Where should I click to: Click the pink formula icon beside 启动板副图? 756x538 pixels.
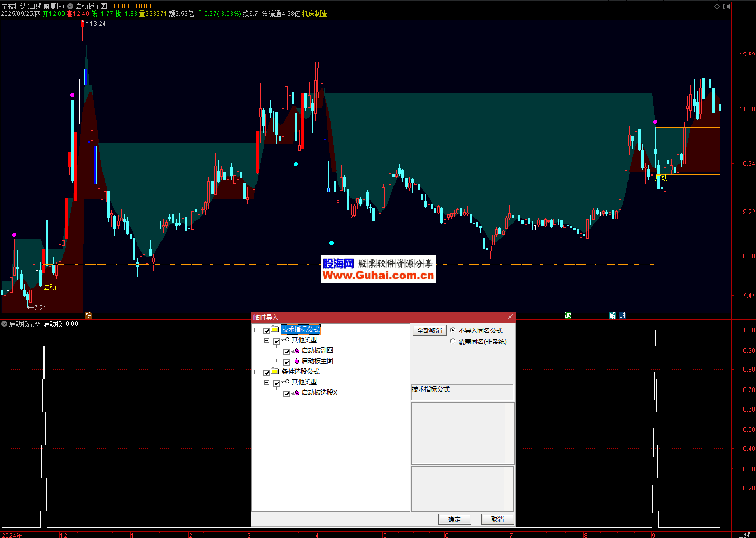pos(296,351)
